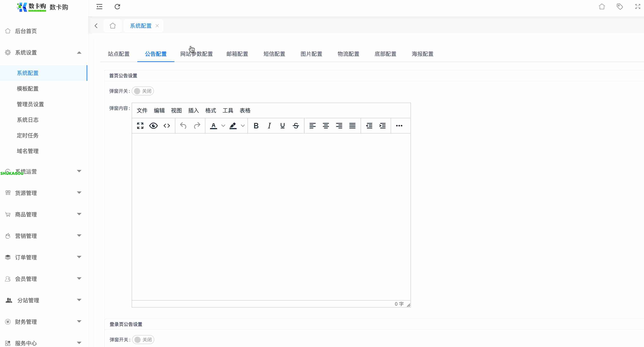Toggle the homepage popup switch
The image size is (644, 347).
pyautogui.click(x=143, y=91)
